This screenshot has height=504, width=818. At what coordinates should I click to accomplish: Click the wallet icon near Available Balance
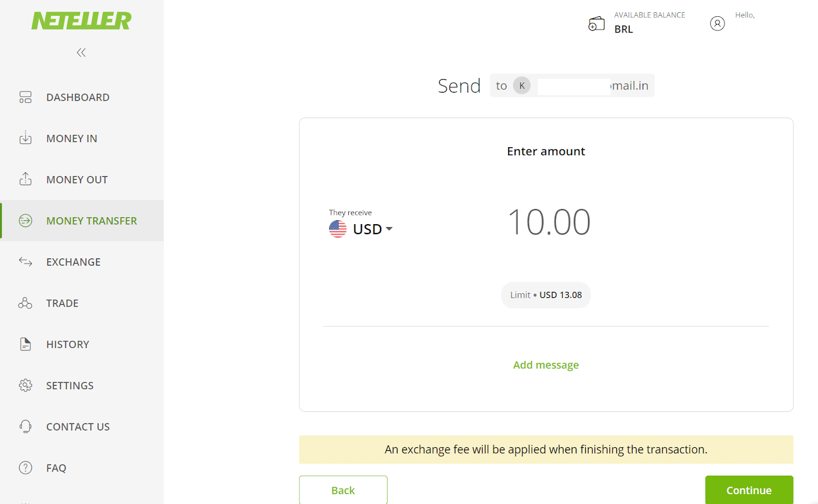point(597,23)
